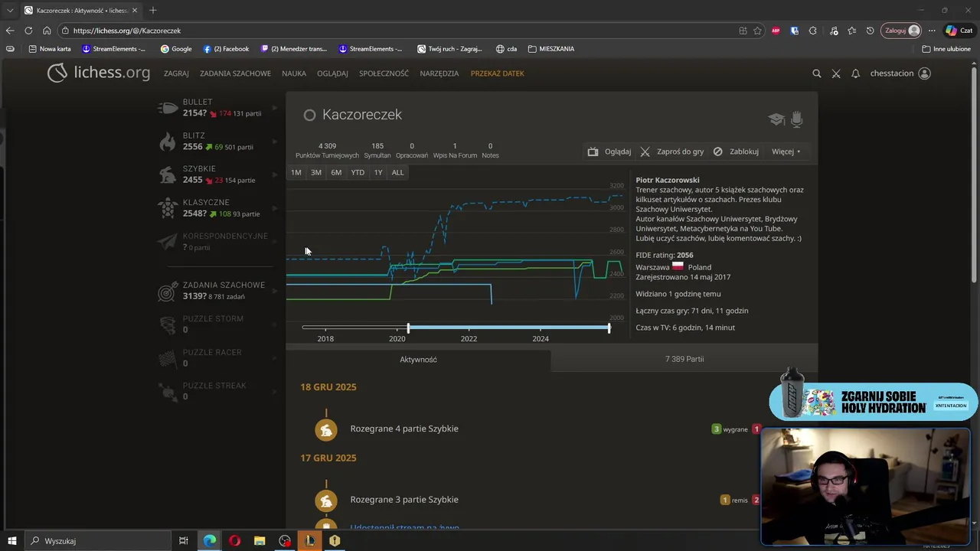Open browser extensions puzzle icon
980x551 pixels.
812,31
